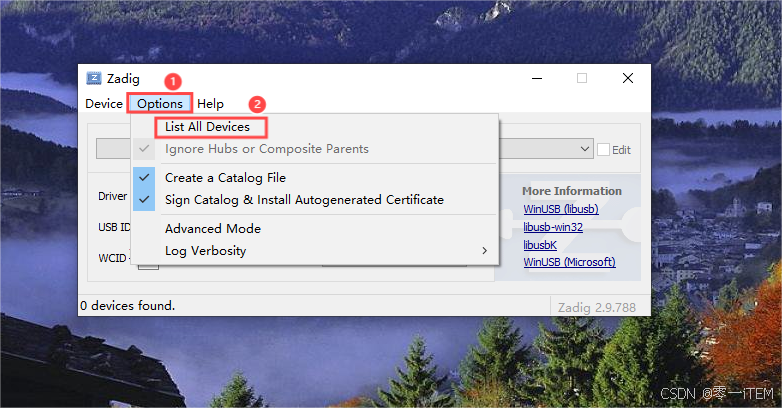Select List All Devices
Screen dimensions: 782x408
coord(315,127)
